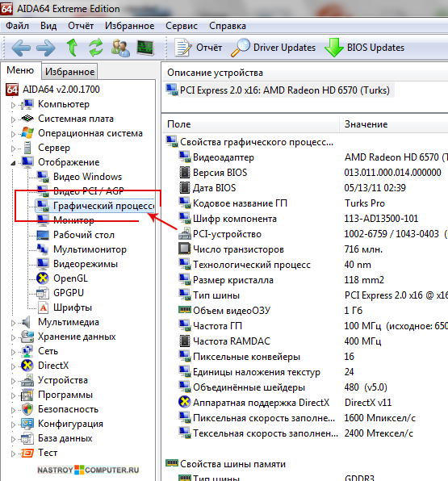Select PCI Express 2.0 x16 device entry

(x=279, y=90)
